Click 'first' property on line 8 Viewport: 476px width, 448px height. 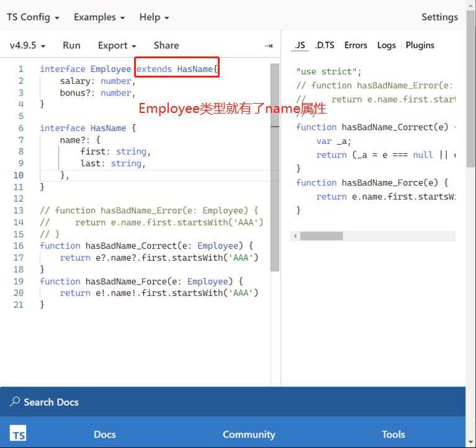click(x=92, y=151)
